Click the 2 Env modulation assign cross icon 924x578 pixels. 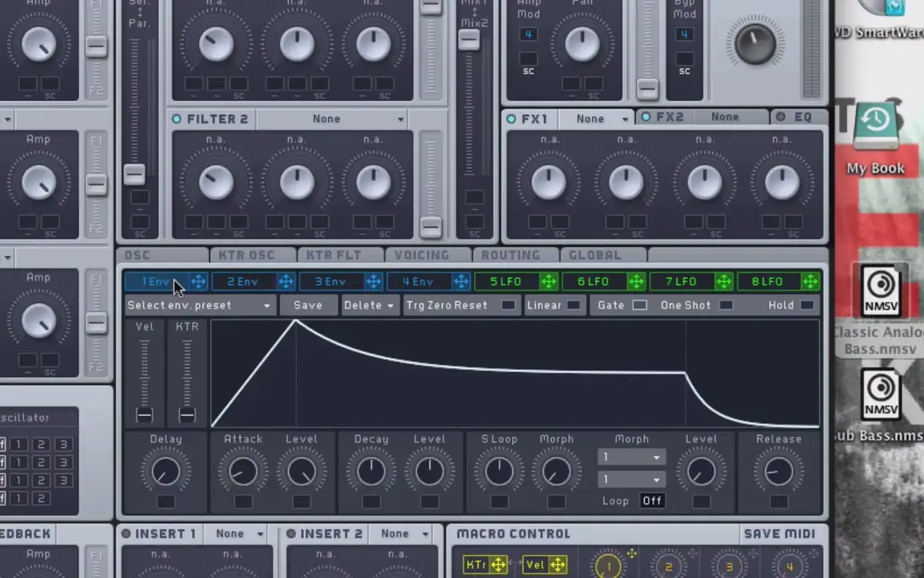point(286,282)
